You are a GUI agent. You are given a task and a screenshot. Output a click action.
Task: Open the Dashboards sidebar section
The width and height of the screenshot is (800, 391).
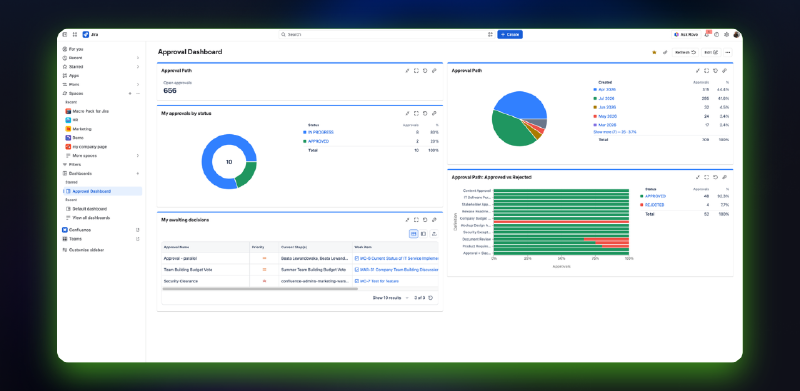[81, 174]
